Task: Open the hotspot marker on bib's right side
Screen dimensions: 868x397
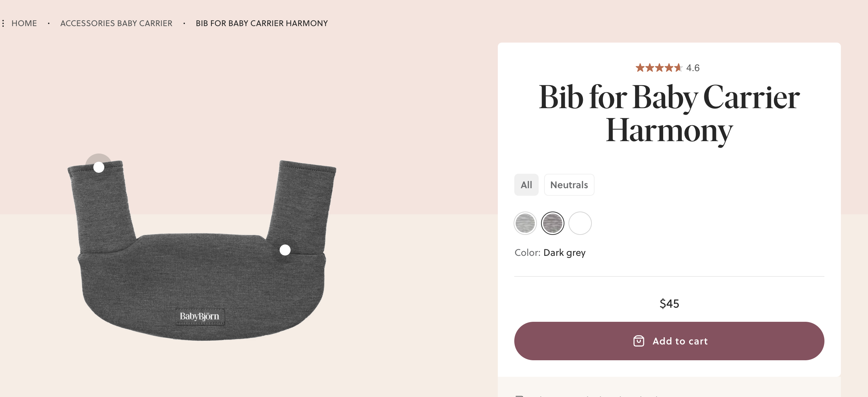Action: (x=285, y=250)
